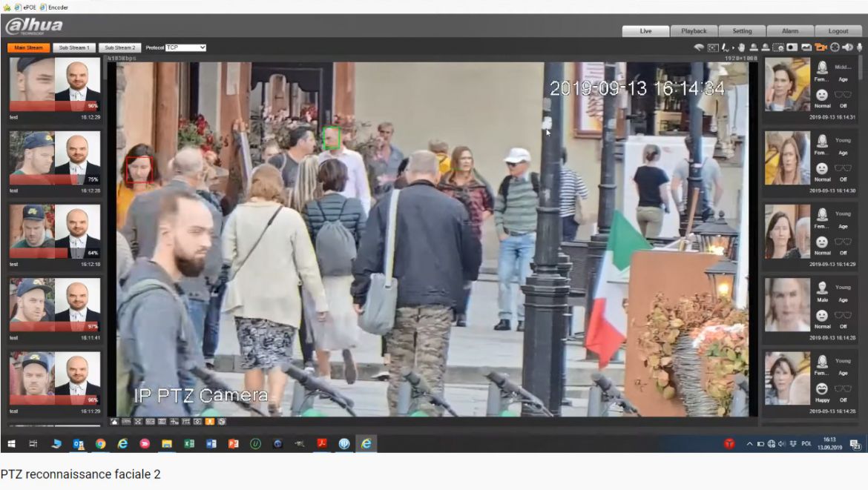Select the mark/draw pencil tool
The image size is (868, 490).
(x=725, y=47)
